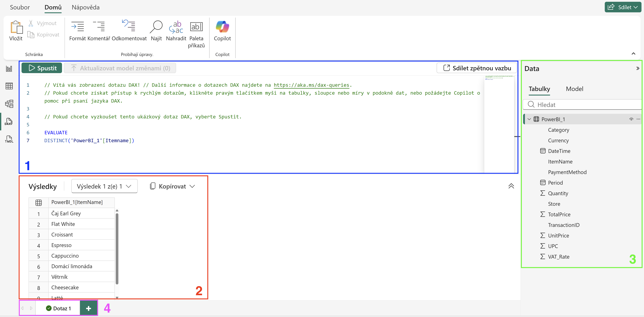The image size is (644, 317).
Task: Switch to Model view in sidebar
Action: click(9, 104)
